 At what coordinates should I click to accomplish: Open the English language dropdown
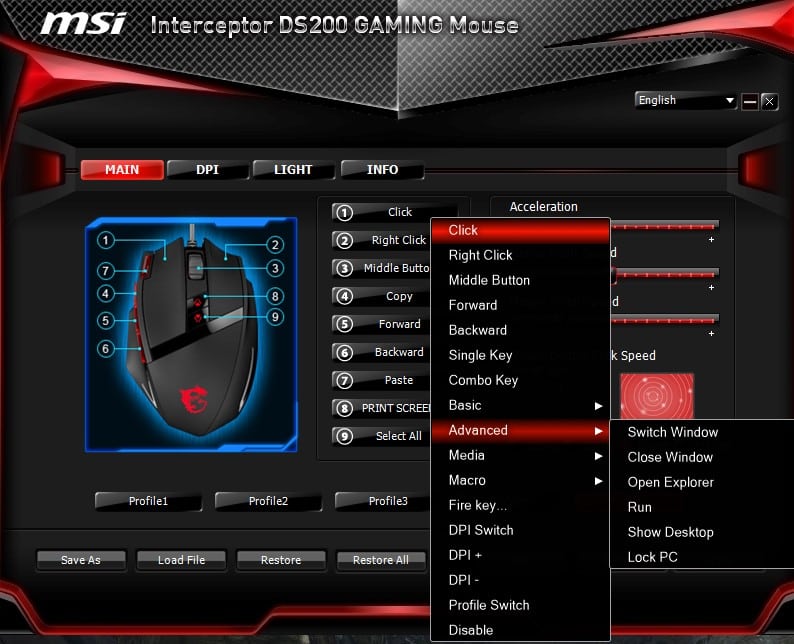point(686,100)
